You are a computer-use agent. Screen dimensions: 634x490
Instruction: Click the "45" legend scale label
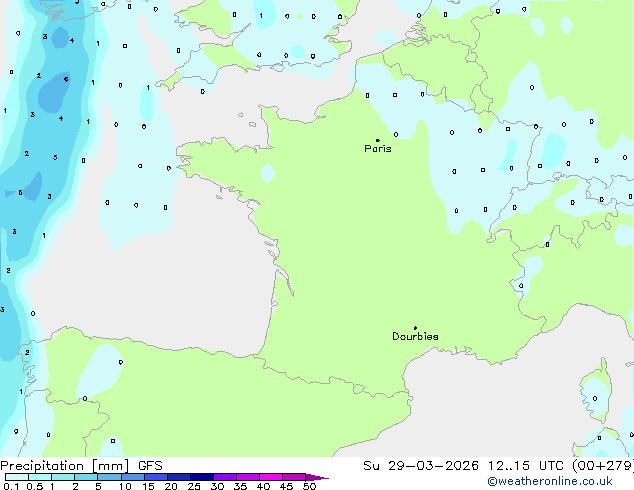coord(287,486)
